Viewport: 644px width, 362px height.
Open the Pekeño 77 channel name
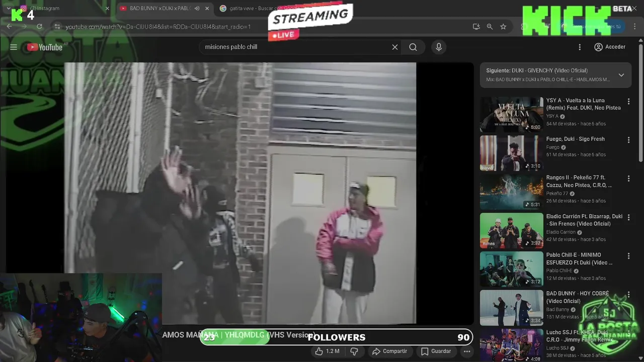coord(557,194)
